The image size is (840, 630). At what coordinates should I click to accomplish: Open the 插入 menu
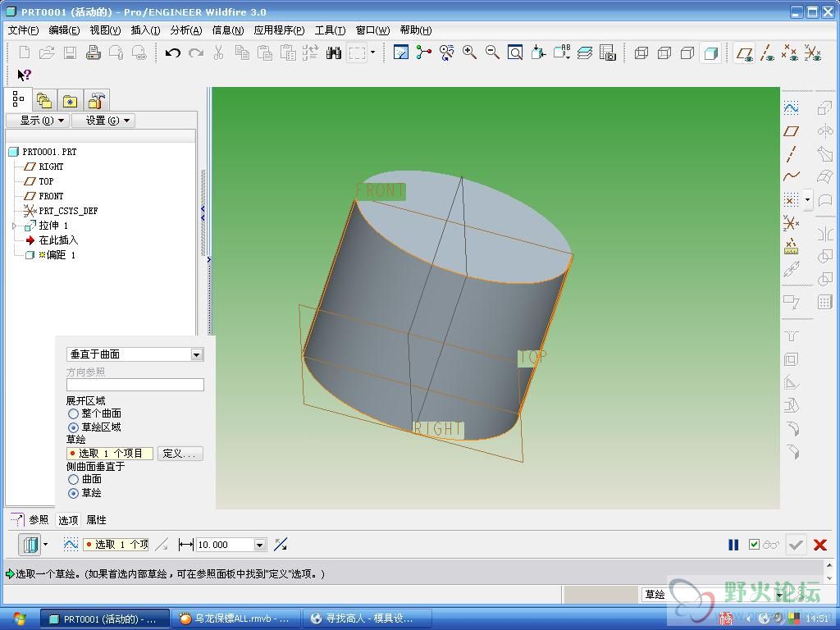145,30
